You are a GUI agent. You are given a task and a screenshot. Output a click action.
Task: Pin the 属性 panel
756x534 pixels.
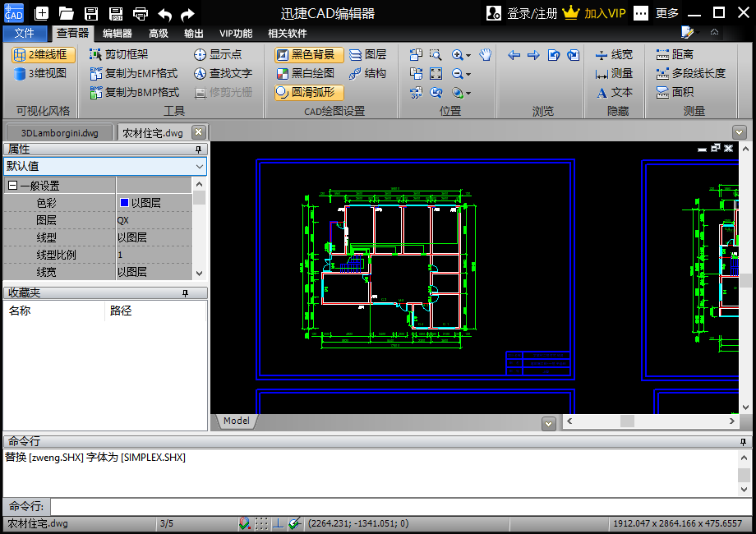(198, 150)
